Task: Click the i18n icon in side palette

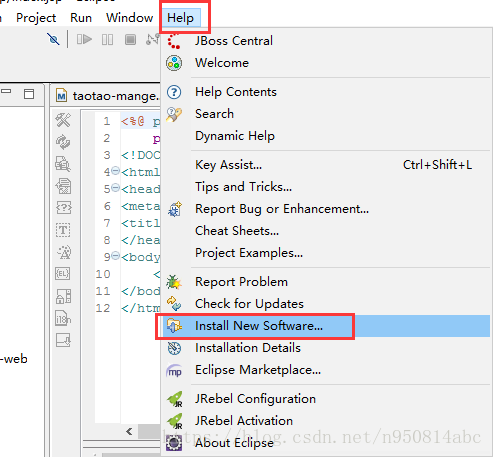Action: [x=63, y=319]
